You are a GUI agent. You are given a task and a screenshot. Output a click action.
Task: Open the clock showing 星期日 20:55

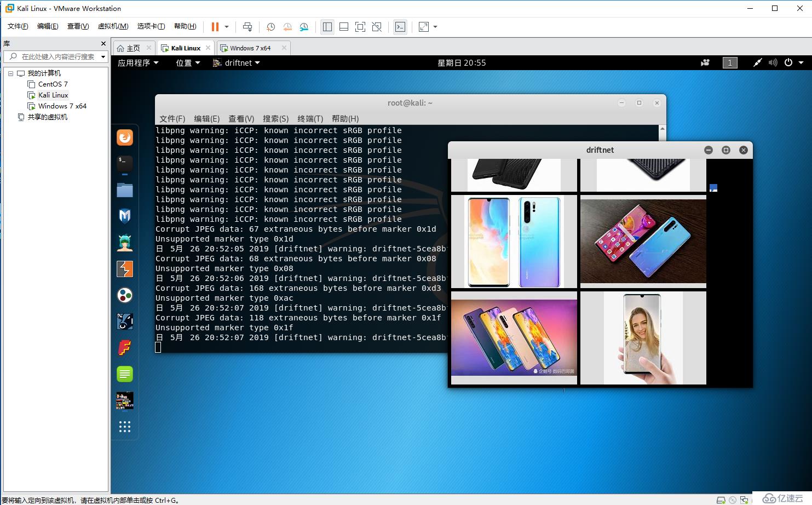click(x=462, y=63)
